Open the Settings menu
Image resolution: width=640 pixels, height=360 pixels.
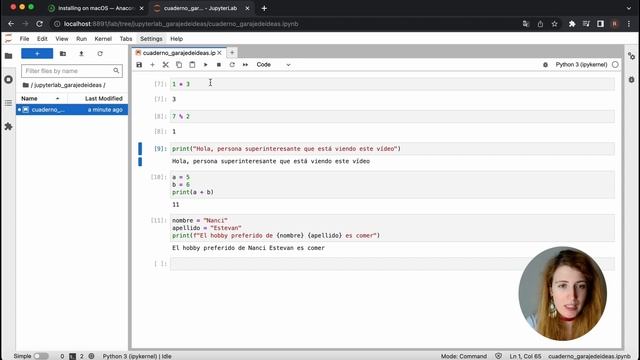(x=151, y=39)
